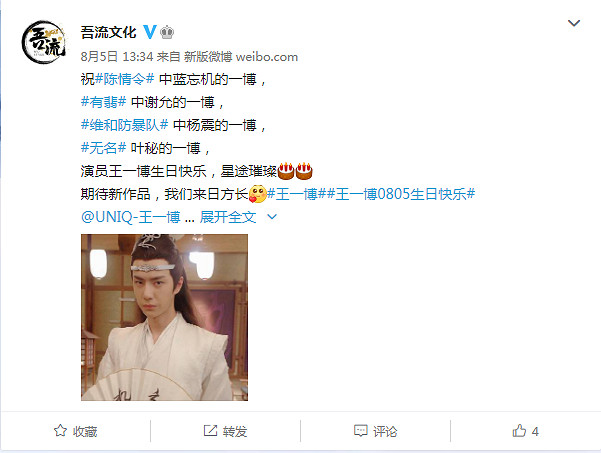Screen dimensions: 601x453
Task: Click the comment bubble icon
Action: click(360, 431)
